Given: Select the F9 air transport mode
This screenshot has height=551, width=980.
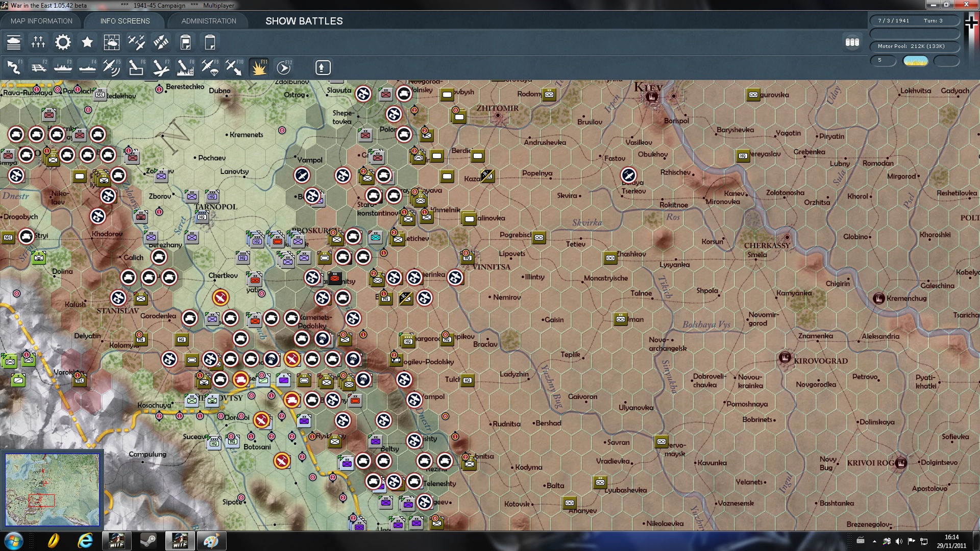Looking at the screenshot, I should [210, 67].
